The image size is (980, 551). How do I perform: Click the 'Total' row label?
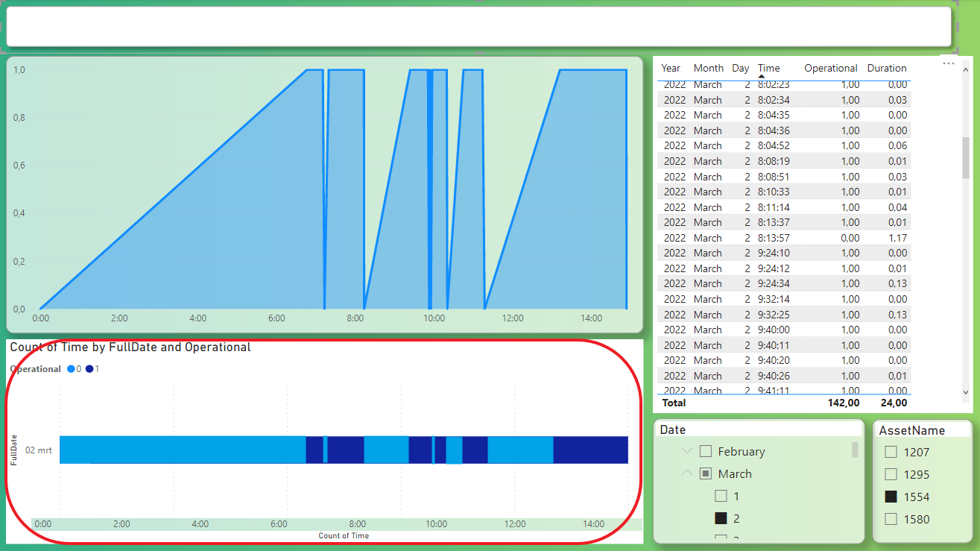click(674, 403)
